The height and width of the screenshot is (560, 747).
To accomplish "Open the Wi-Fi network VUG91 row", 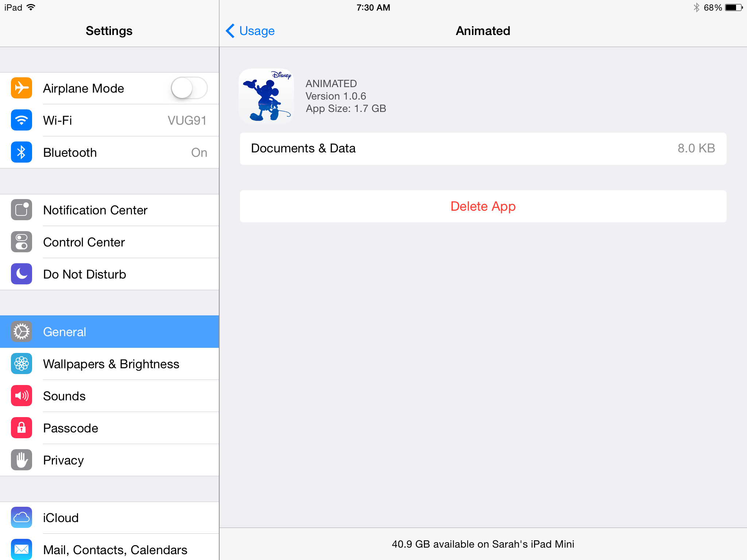I will click(109, 120).
